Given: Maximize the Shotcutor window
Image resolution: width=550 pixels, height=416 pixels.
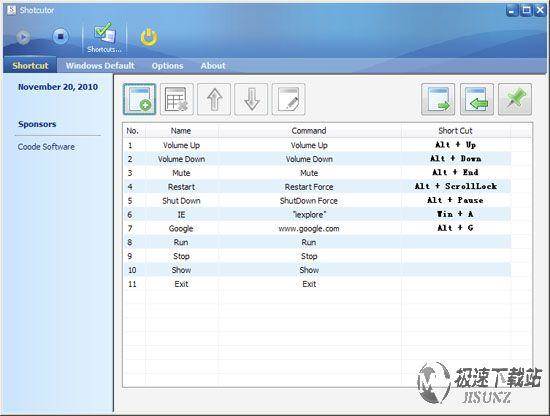Looking at the screenshot, I should coord(526,11).
